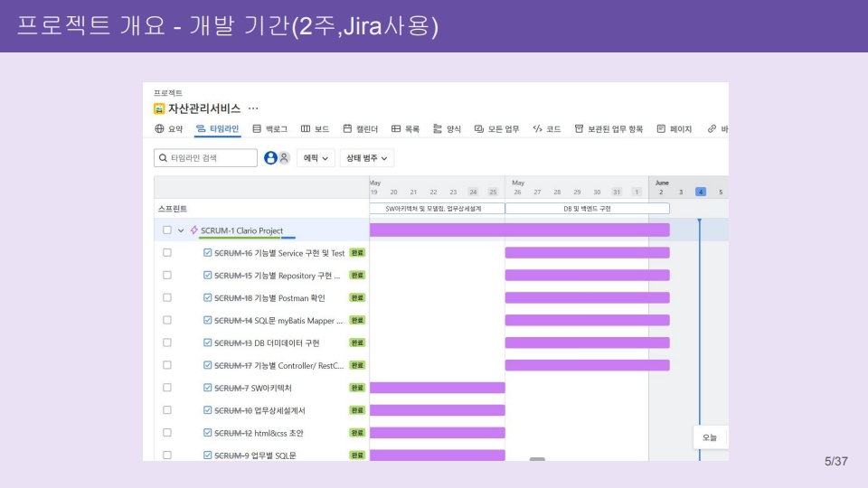
Task: Click the task icon beside SCRUM-7
Action: coord(208,388)
